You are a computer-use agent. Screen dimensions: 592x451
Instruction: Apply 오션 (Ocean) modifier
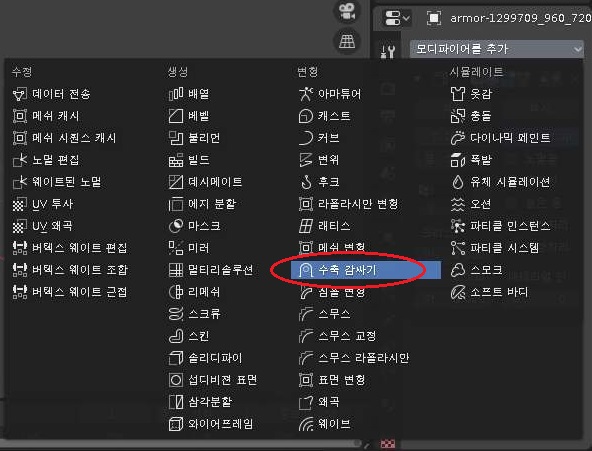471,204
